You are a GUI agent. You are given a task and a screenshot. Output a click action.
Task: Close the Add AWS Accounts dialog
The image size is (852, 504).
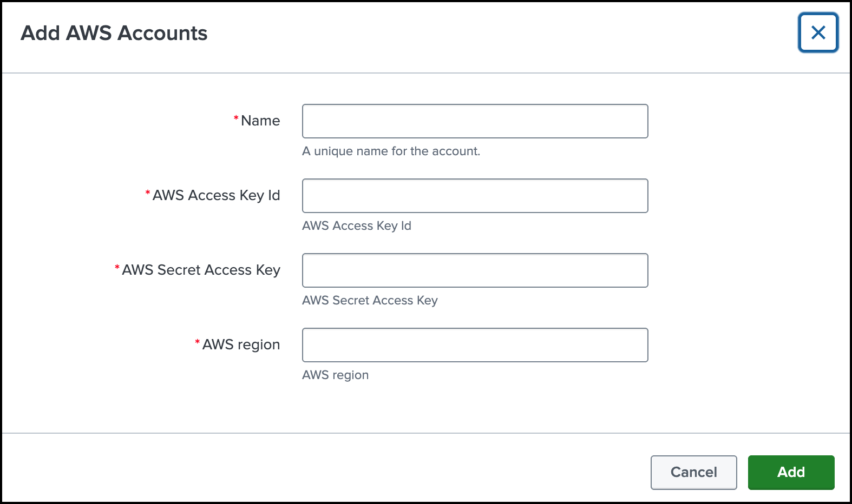[817, 33]
